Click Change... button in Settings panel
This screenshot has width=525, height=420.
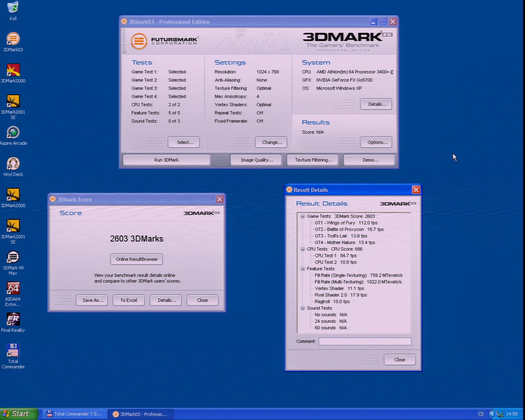[x=271, y=142]
